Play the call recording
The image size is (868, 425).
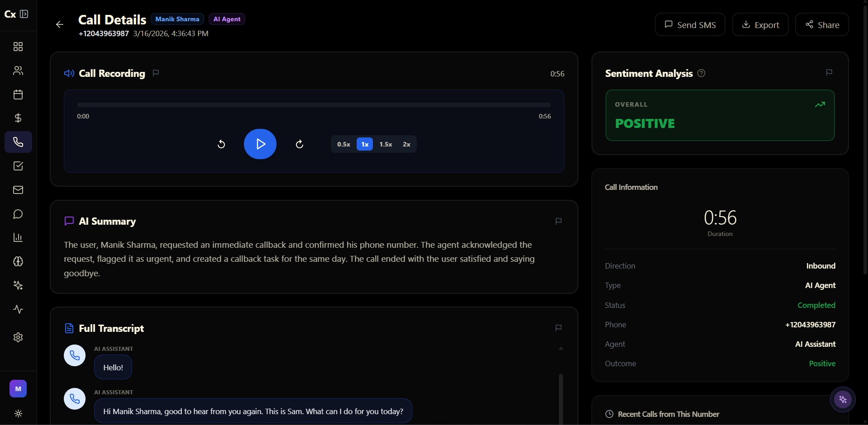point(260,144)
